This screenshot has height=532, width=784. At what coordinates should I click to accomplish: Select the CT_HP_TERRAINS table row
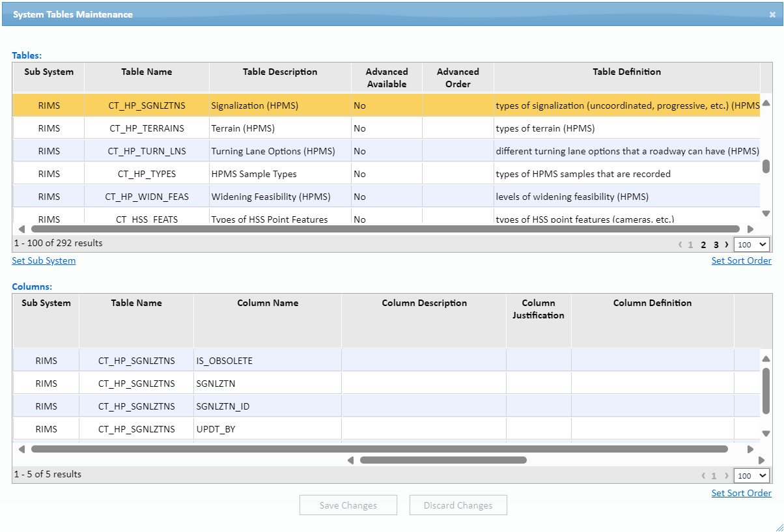[x=387, y=128]
